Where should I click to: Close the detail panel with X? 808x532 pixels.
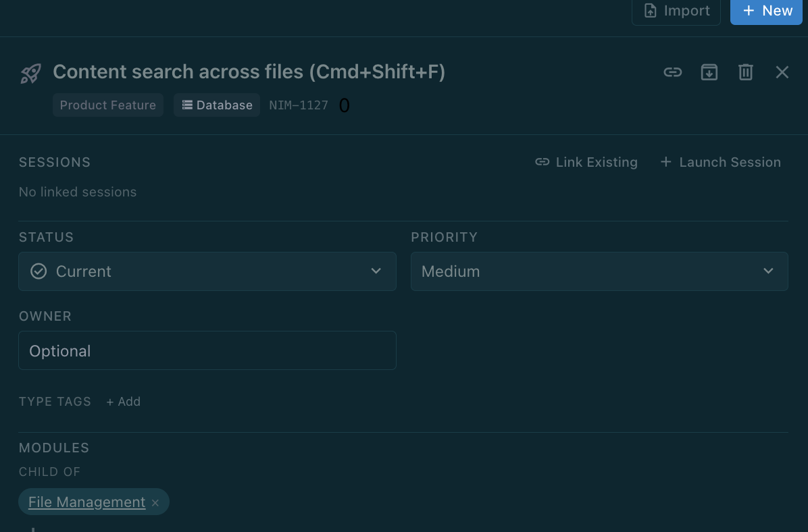click(782, 72)
